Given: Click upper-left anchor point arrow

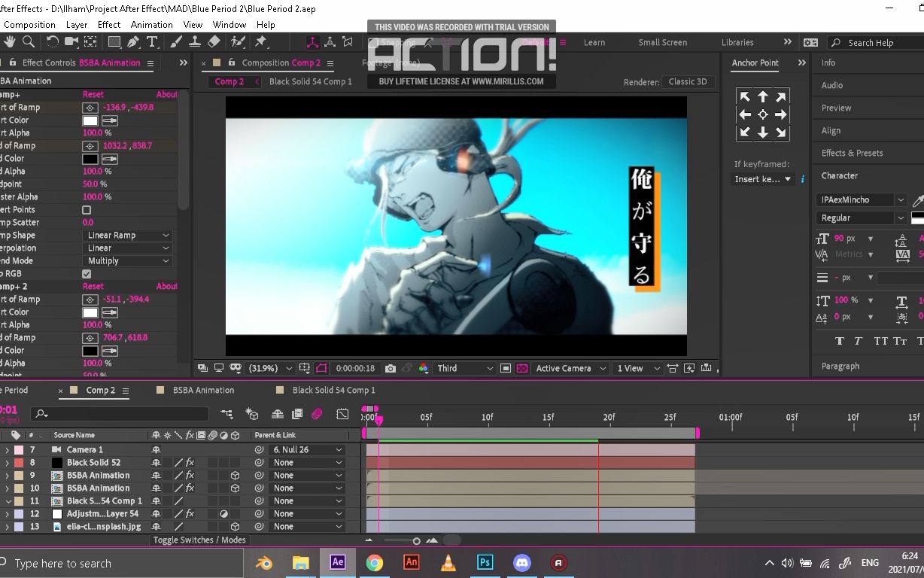Looking at the screenshot, I should coord(745,96).
